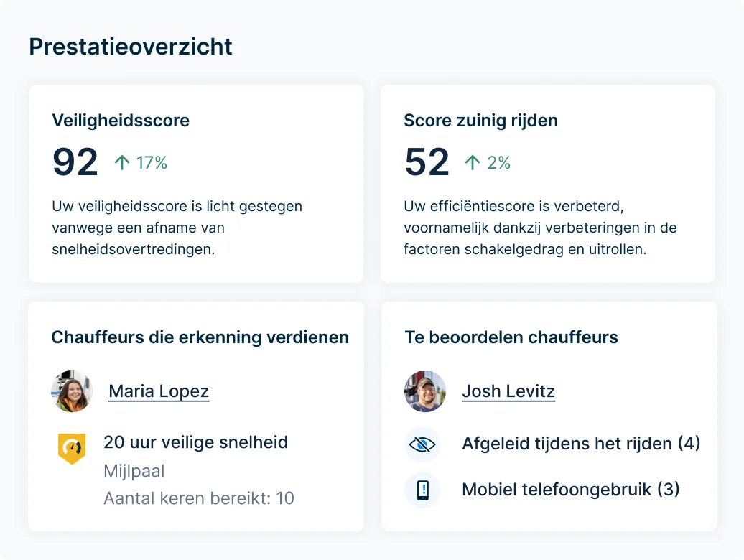744x560 pixels.
Task: Click the score value 92
Action: tap(75, 162)
